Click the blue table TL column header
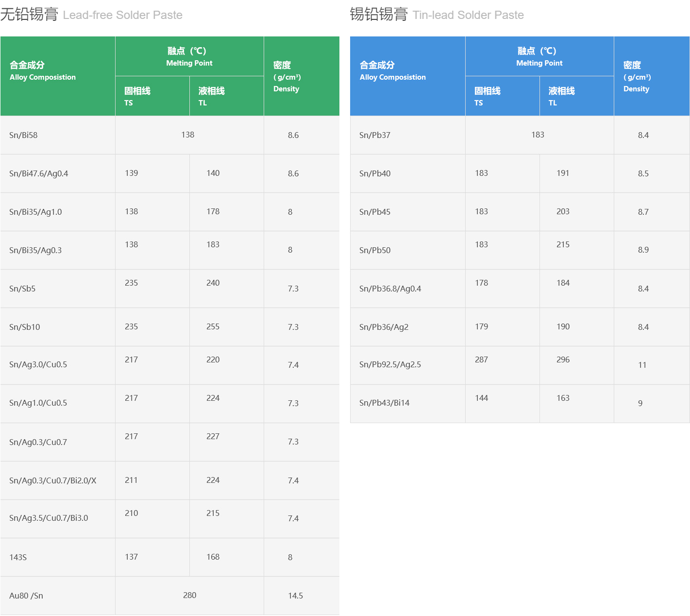Viewport: 690px width, 616px height. point(561,96)
